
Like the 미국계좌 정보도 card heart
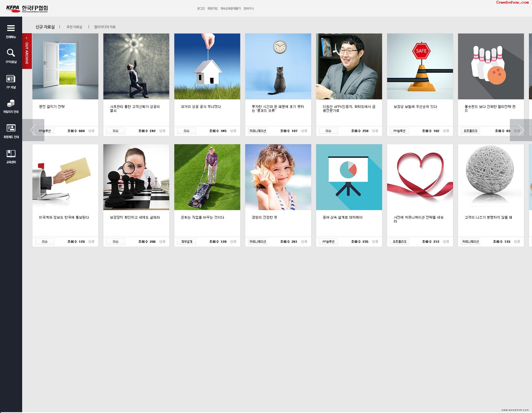click(x=90, y=242)
